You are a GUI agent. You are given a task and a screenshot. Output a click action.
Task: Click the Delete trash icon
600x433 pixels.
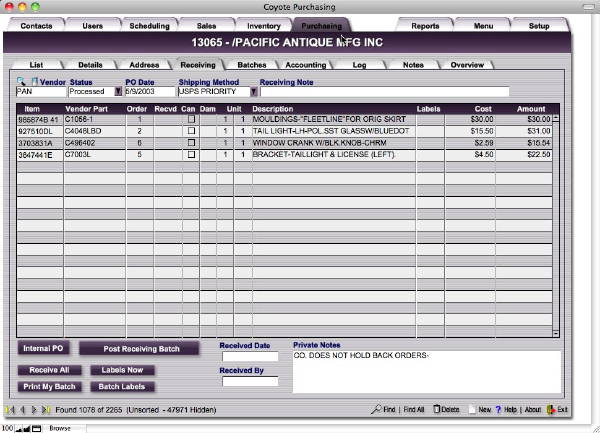click(x=436, y=410)
